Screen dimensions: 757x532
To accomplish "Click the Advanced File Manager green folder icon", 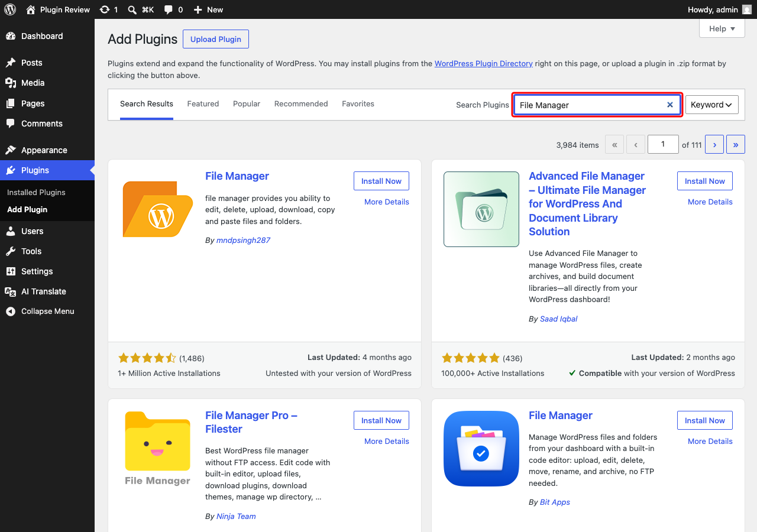I will [x=481, y=209].
